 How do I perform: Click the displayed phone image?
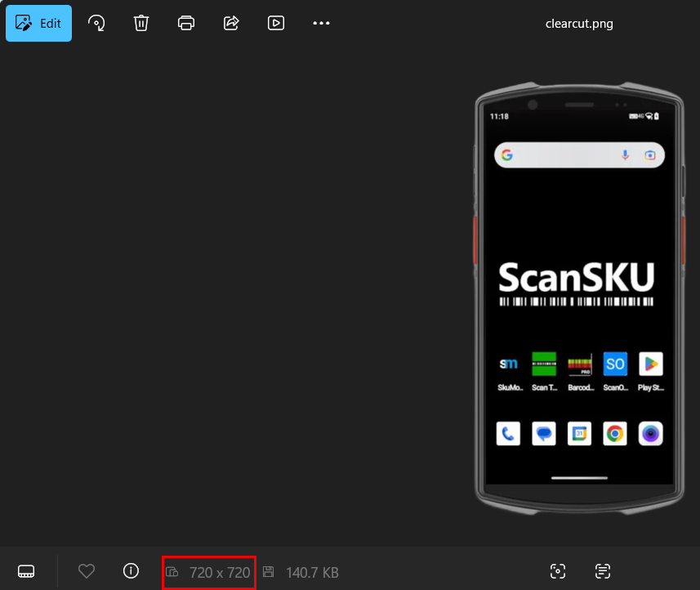(x=579, y=298)
